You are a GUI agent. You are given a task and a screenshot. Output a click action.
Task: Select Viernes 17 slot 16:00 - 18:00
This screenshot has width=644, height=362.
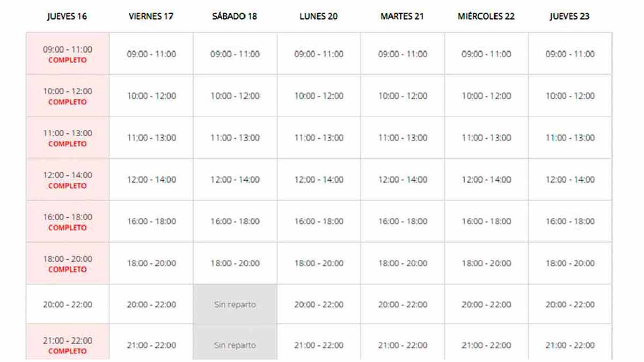click(151, 221)
